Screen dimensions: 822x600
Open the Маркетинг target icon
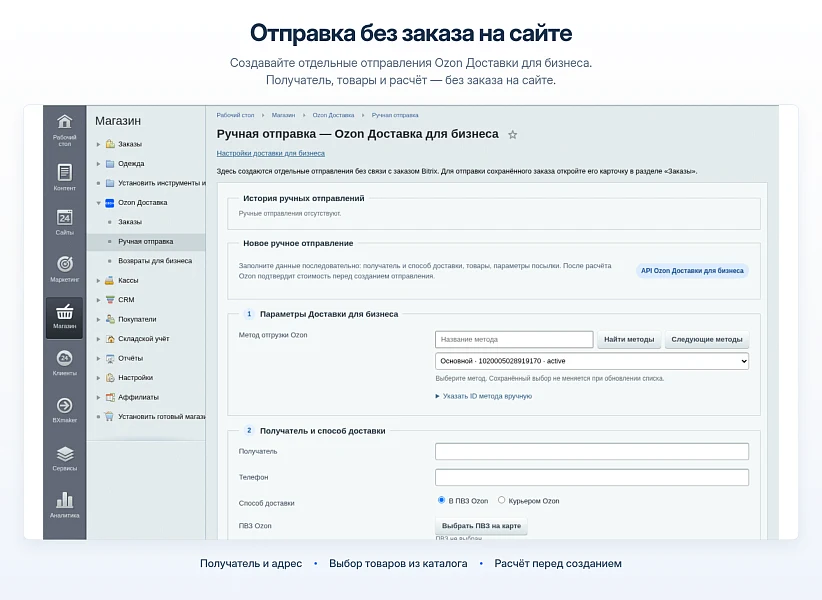(64, 264)
